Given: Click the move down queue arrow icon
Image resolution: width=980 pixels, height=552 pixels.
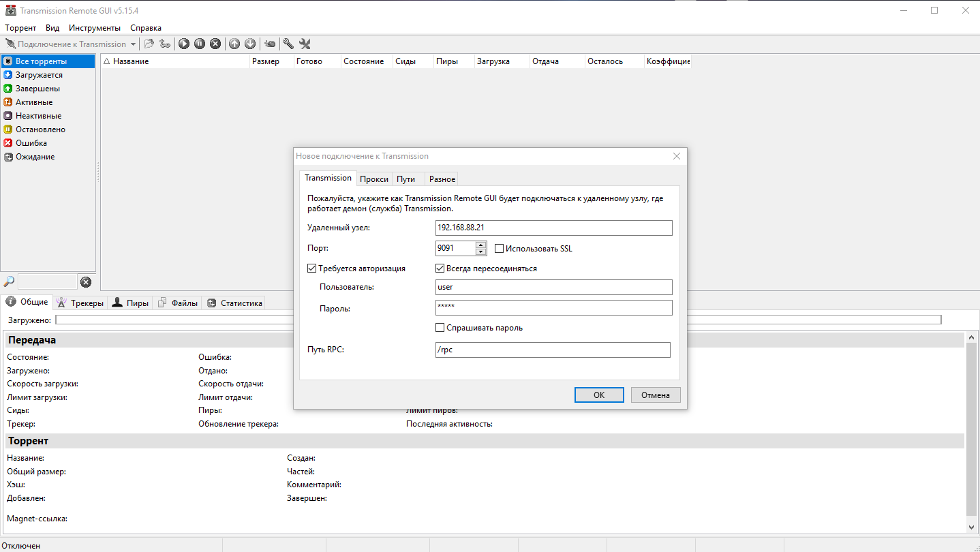Looking at the screenshot, I should click(x=250, y=44).
